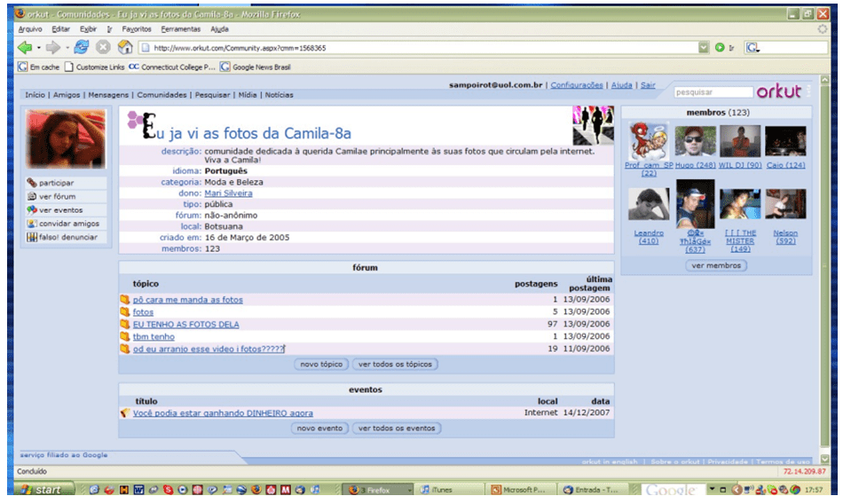The height and width of the screenshot is (504, 851).
Task: Click the page vertical scrollbar down arrow
Action: pyautogui.click(x=825, y=459)
